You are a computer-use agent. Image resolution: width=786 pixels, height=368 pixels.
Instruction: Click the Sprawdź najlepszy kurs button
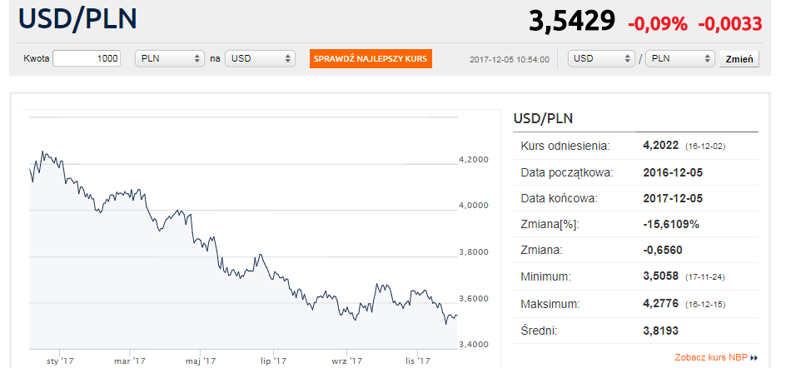coord(370,59)
